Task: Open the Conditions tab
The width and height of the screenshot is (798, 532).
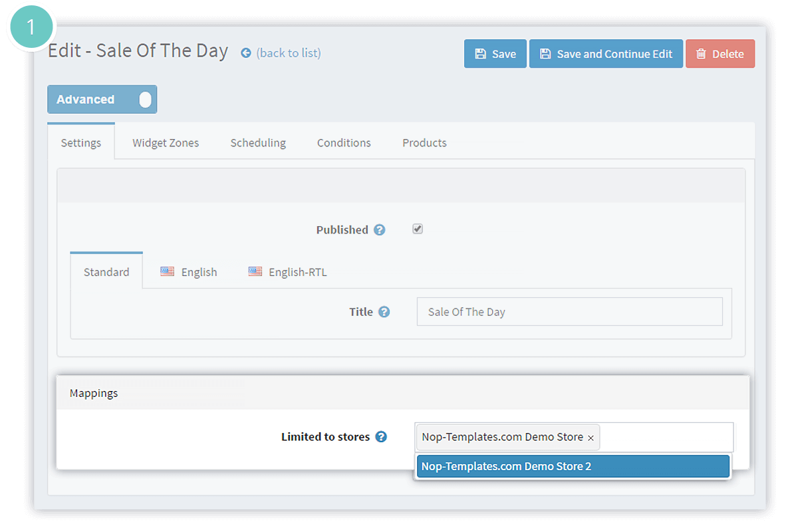Action: 344,143
